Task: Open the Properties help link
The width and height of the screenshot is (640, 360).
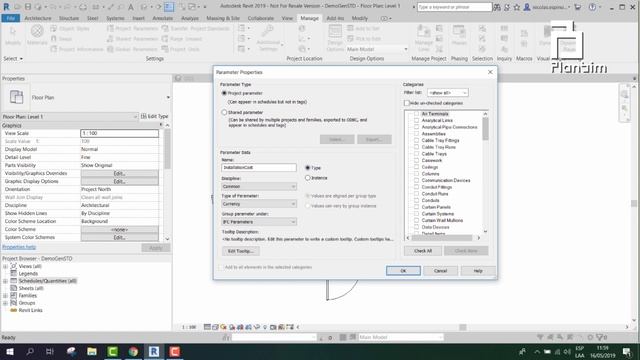Action: coord(19,247)
